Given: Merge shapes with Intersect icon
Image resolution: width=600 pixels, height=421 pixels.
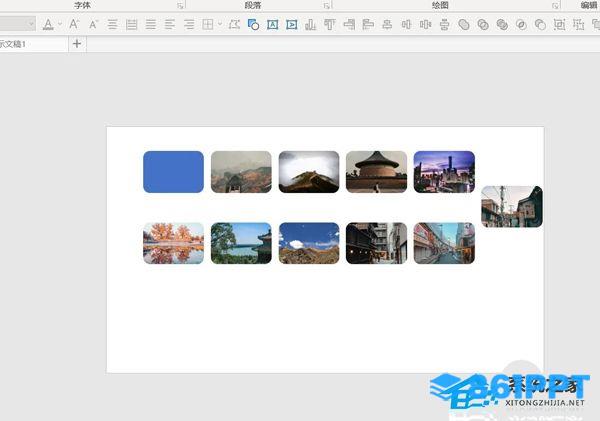Looking at the screenshot, I should 521,24.
